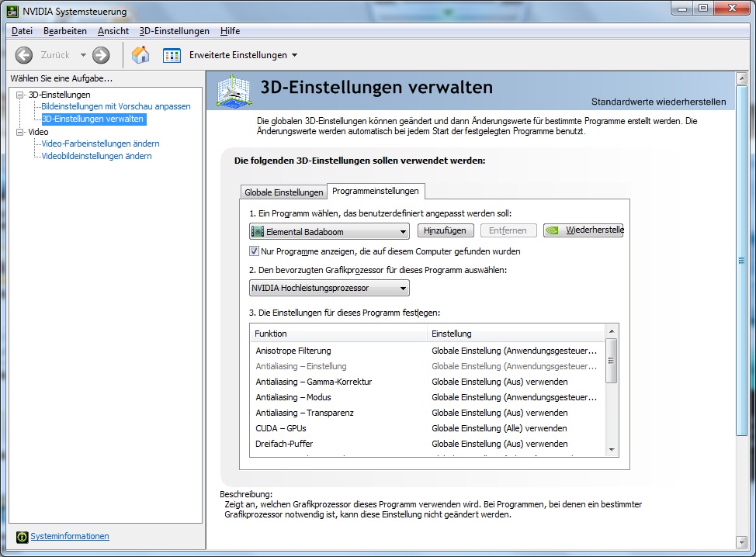This screenshot has height=557, width=756.
Task: Click Standardwerte wiederherstellen link
Action: coord(659,102)
